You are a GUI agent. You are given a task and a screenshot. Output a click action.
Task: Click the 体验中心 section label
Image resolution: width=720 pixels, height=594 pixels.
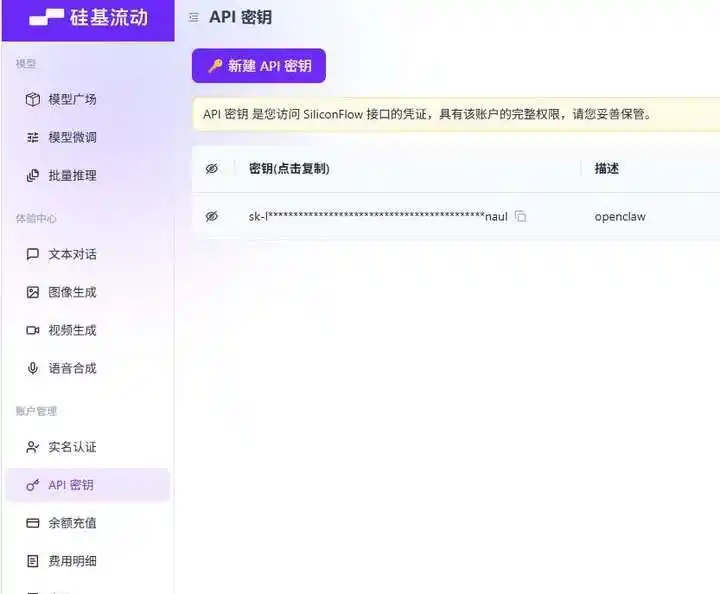pos(36,219)
